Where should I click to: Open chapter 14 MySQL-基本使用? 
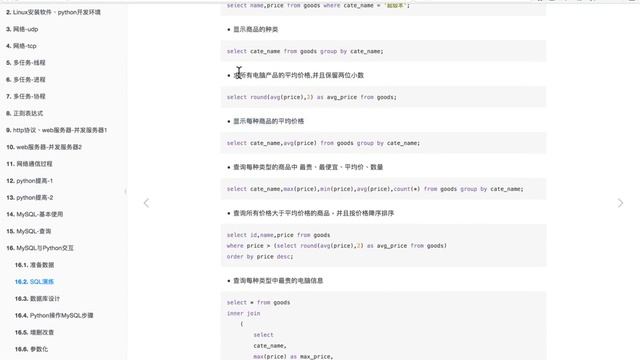coord(35,214)
